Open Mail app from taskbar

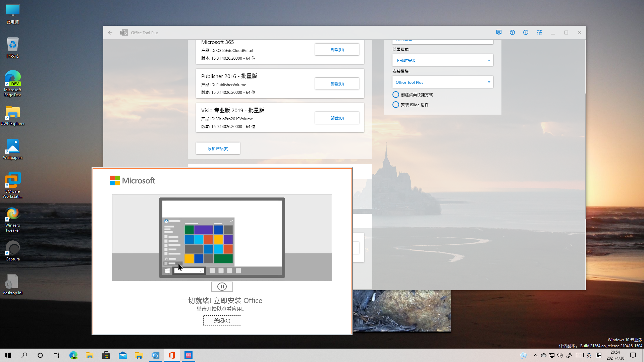(122, 355)
